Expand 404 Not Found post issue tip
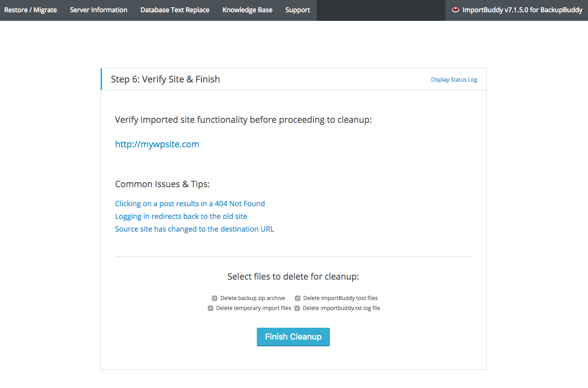Image resolution: width=588 pixels, height=388 pixels. (x=190, y=204)
